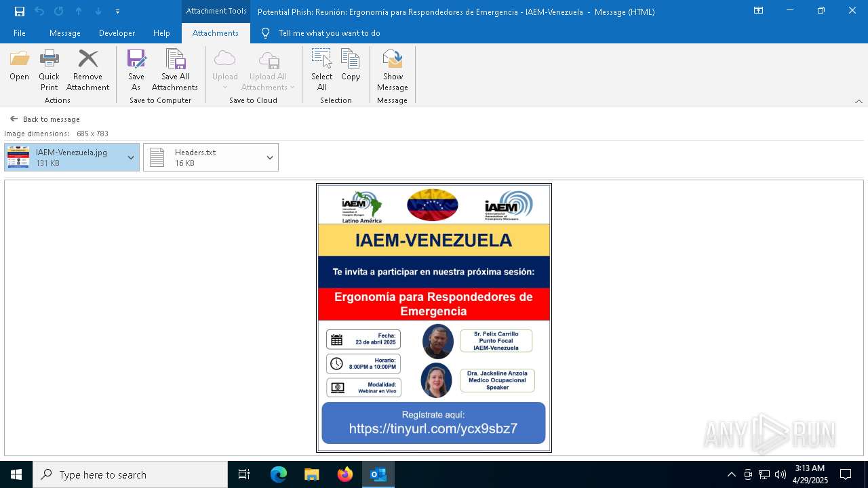Collapse the ribbon chevron

[859, 101]
